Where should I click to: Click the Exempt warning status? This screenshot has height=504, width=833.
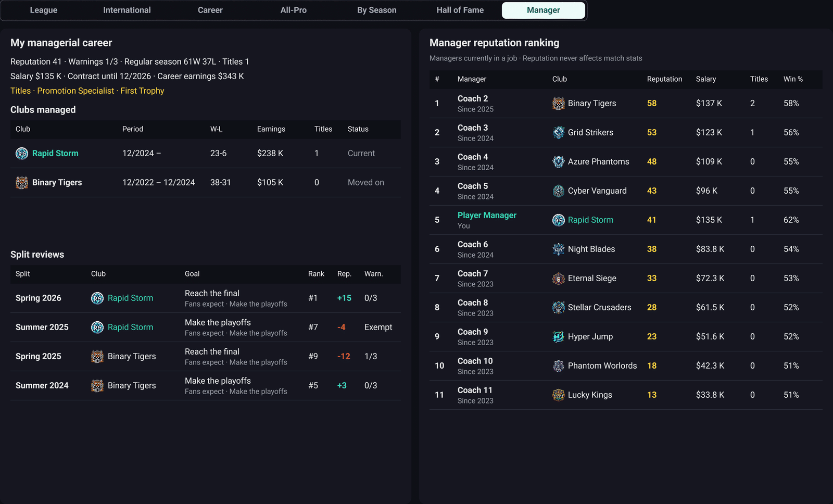(378, 327)
